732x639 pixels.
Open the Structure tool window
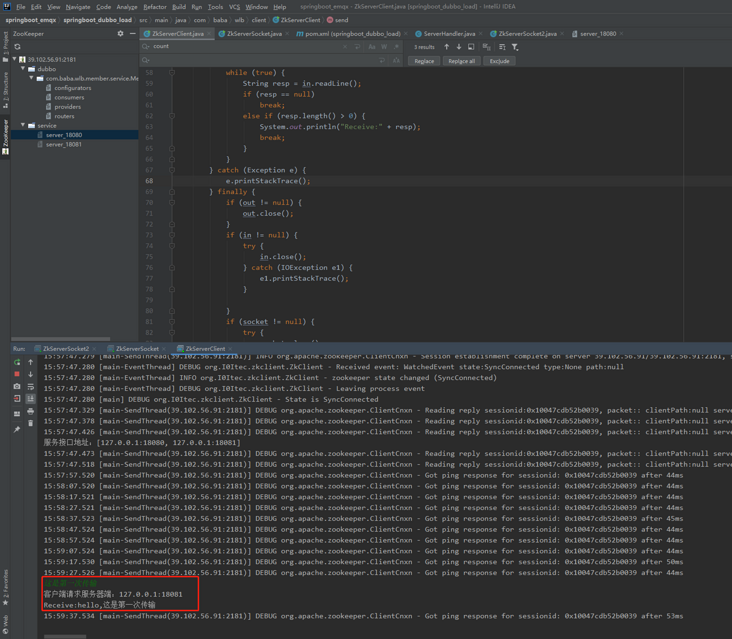click(5, 90)
